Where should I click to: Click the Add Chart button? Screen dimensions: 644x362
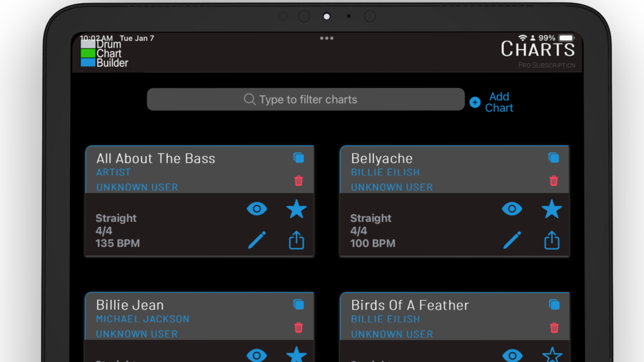pyautogui.click(x=492, y=102)
